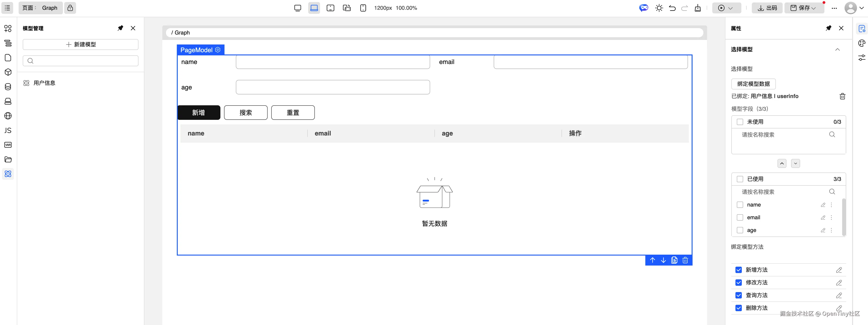Screen dimensions: 868x325
Task: Open the VAR state variables panel
Action: (8, 145)
